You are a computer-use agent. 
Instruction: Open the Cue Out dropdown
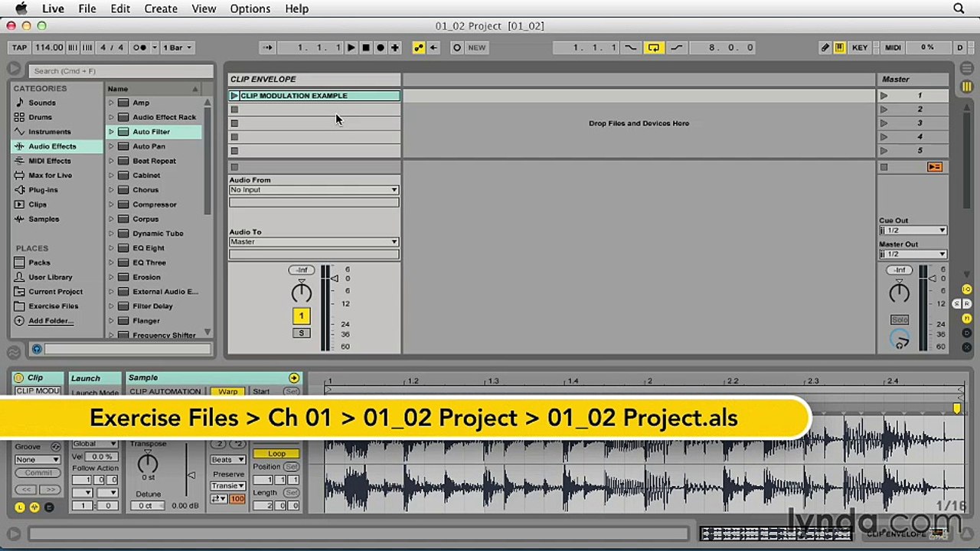click(x=913, y=230)
